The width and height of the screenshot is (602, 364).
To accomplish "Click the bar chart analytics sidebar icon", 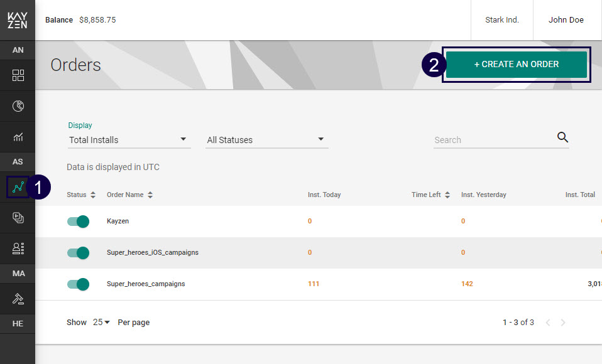I will pyautogui.click(x=18, y=137).
